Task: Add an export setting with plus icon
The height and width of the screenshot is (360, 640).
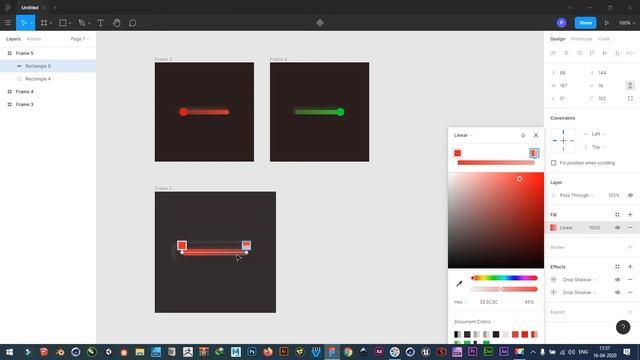Action: tap(630, 312)
